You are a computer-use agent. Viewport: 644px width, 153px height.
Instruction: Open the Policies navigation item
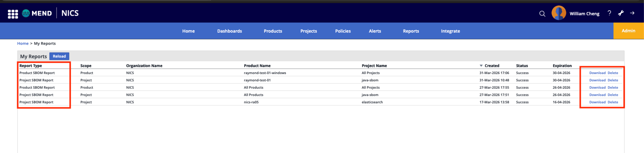[x=343, y=31]
